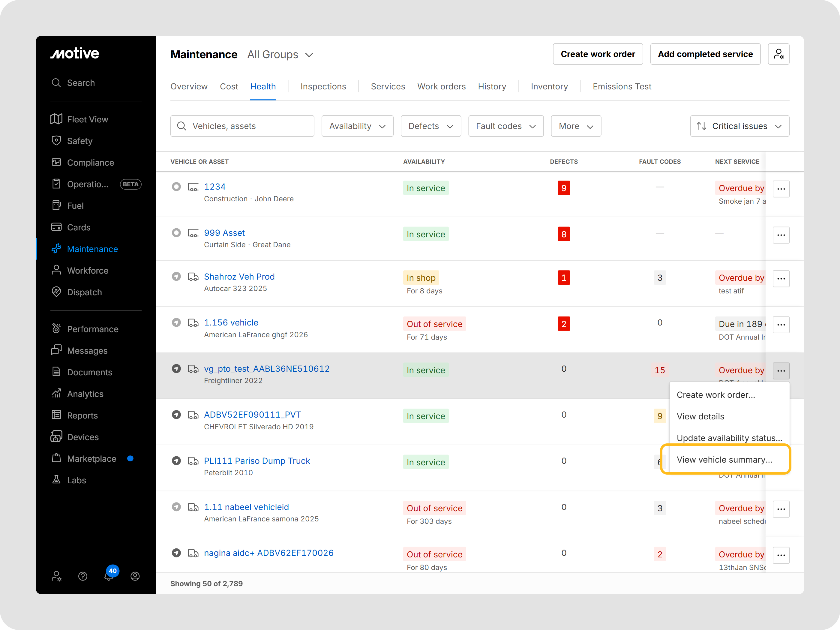Open the Marketplace bag icon
840x630 pixels.
56,458
